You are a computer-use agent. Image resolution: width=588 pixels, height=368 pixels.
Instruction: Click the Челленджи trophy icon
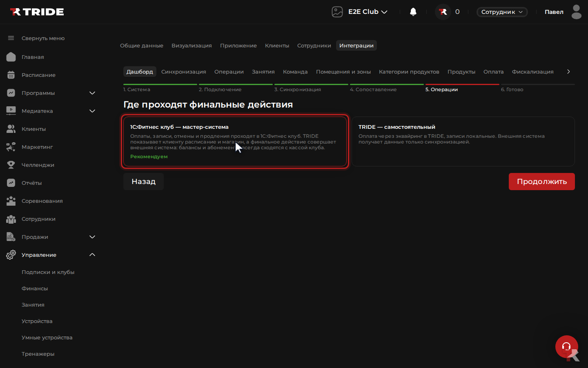click(11, 165)
